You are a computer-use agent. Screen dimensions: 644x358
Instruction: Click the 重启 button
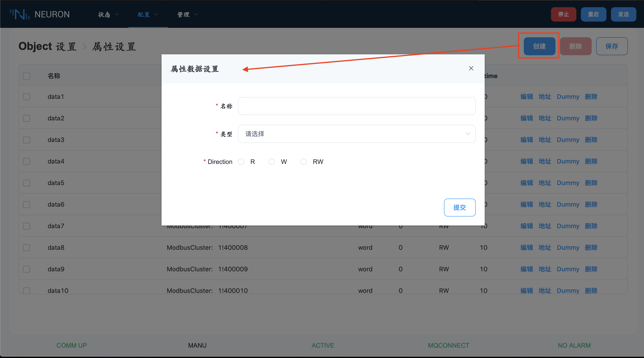593,14
